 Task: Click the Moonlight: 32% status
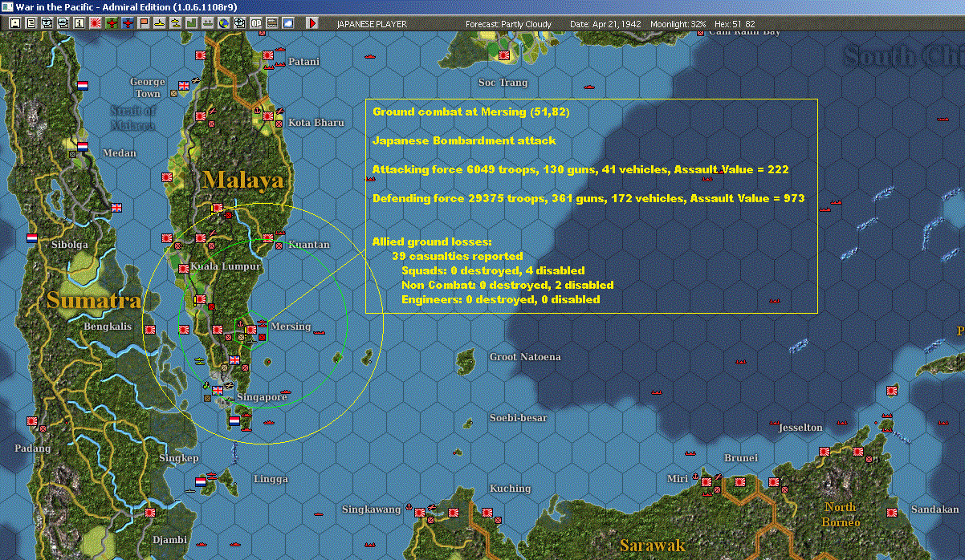pyautogui.click(x=678, y=24)
